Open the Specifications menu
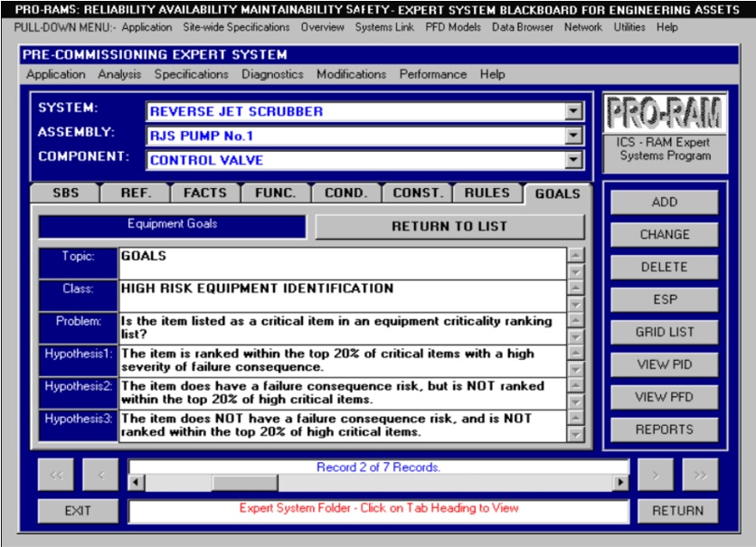Viewport: 756px width, 547px height. (x=192, y=74)
